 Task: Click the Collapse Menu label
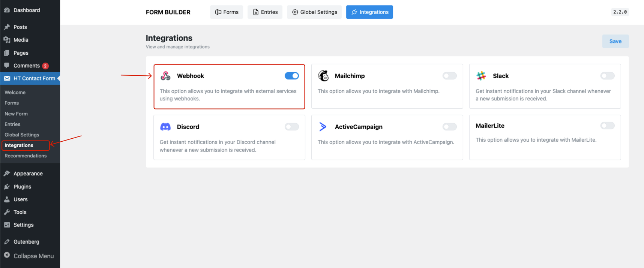(34, 256)
